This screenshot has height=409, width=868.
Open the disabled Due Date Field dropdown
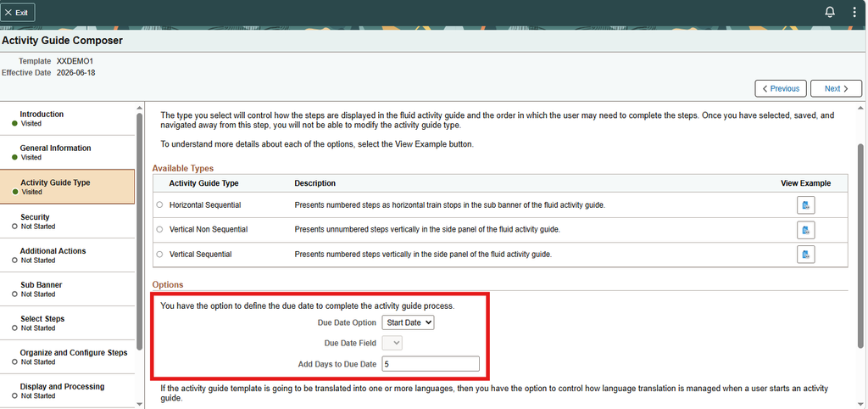pos(392,343)
